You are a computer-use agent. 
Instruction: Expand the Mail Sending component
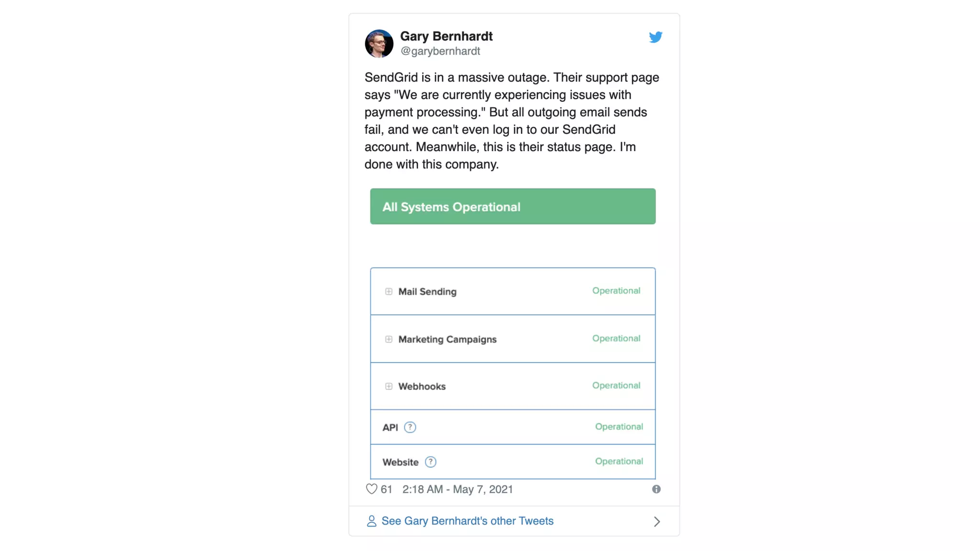(389, 291)
